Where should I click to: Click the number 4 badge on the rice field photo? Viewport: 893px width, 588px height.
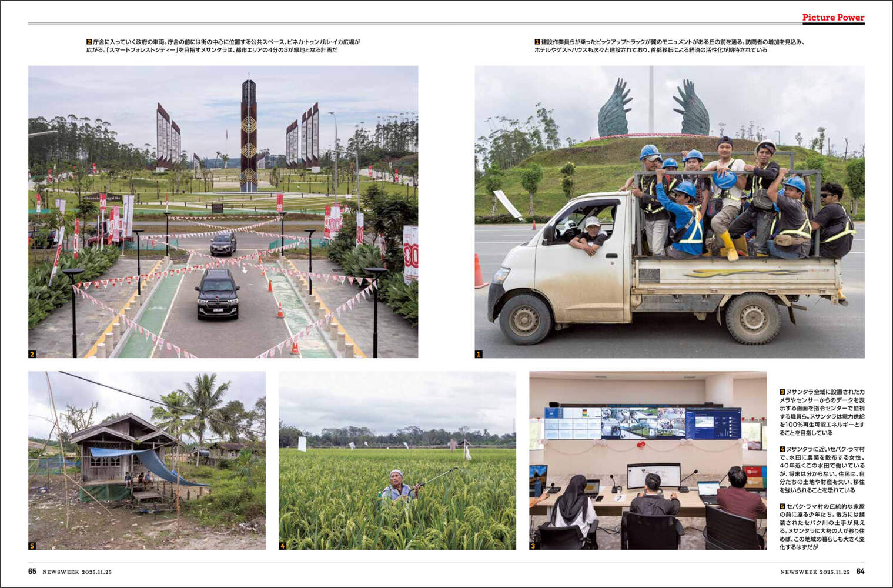pyautogui.click(x=283, y=546)
